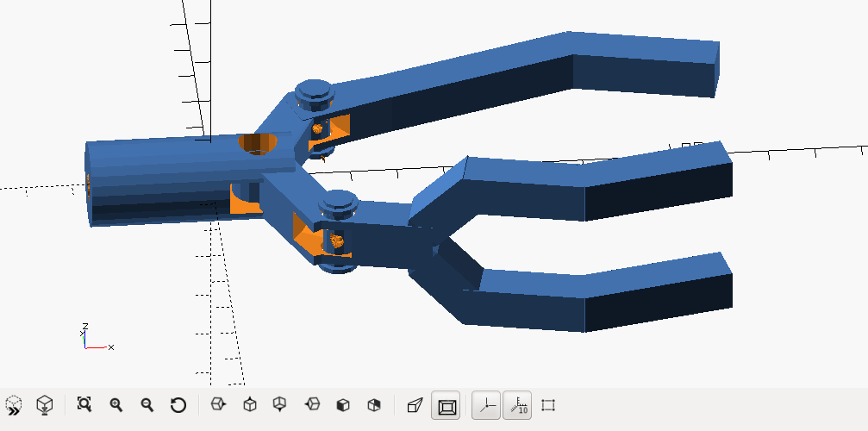Zoom out using the minus magnifier
The image size is (868, 431).
point(147,404)
